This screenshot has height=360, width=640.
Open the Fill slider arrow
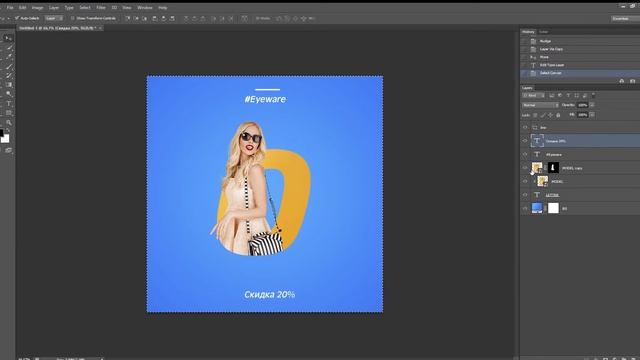[x=592, y=115]
